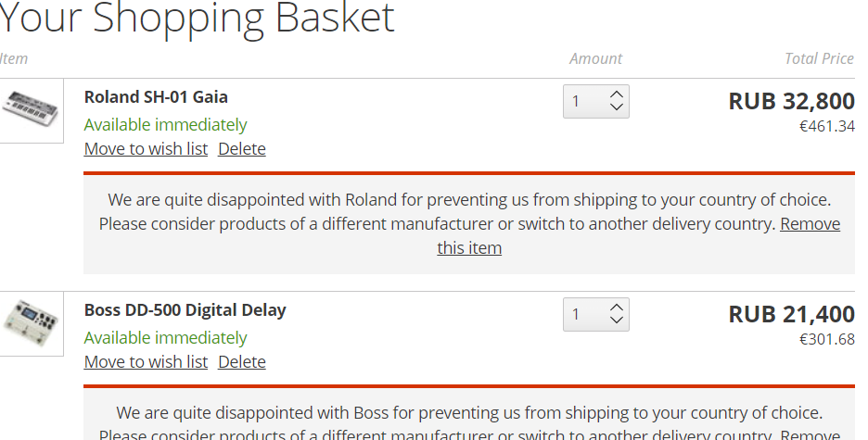
Task: Decrease Roland SH-01 Gaia amount with down arrow
Action: (617, 107)
